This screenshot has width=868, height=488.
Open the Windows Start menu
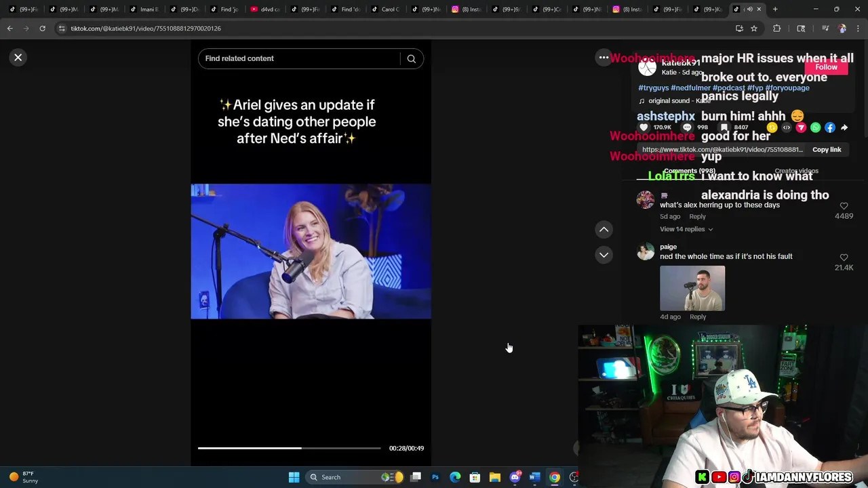(294, 477)
